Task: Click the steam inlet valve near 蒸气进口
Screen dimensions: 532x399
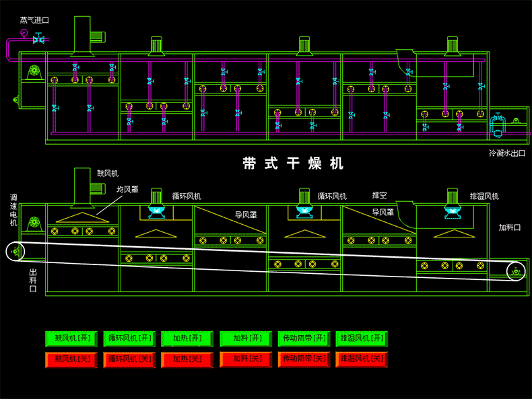Action: 38,40
